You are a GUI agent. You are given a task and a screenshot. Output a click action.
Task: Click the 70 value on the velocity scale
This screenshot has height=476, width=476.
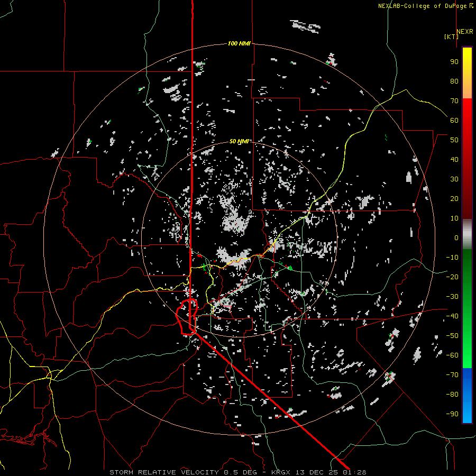454,101
